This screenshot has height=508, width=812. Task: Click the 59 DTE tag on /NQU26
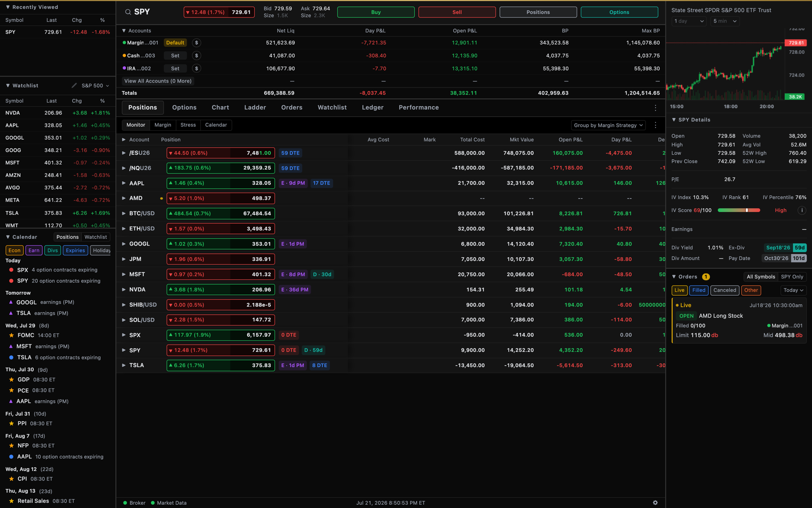(x=290, y=168)
